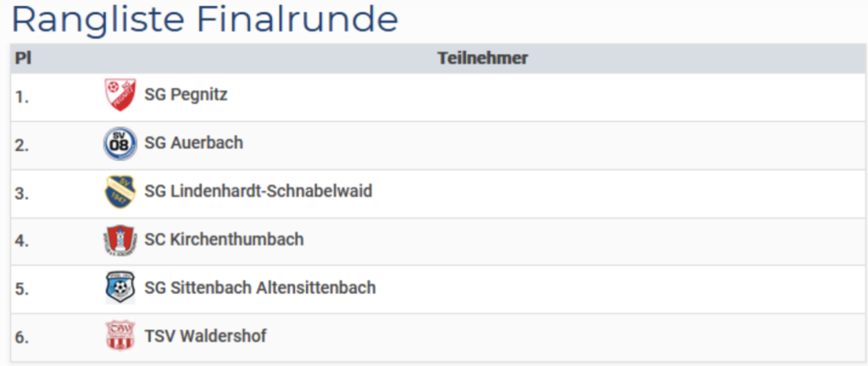Open the TSV Waldershof team link
The height and width of the screenshot is (366, 868).
pyautogui.click(x=205, y=336)
